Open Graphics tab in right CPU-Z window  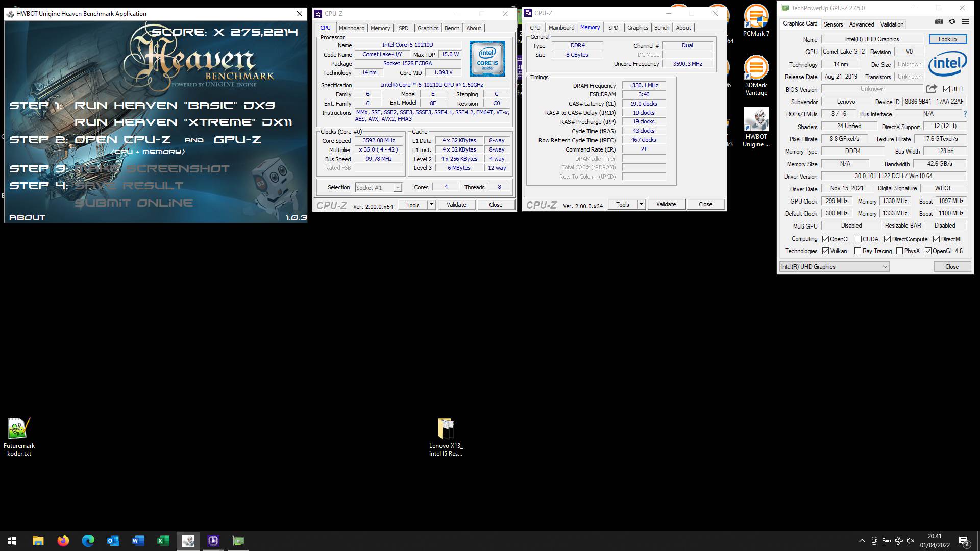(638, 28)
